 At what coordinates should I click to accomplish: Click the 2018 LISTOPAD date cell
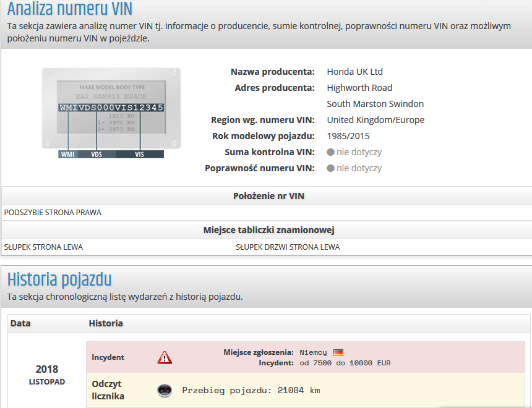pyautogui.click(x=47, y=375)
